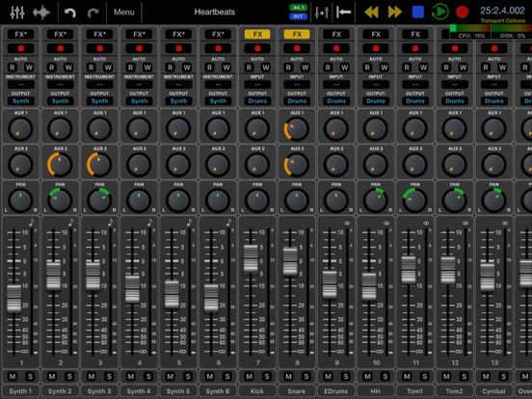This screenshot has height=399, width=532.
Task: Click PAN knob on Tom1 channel
Action: point(414,200)
